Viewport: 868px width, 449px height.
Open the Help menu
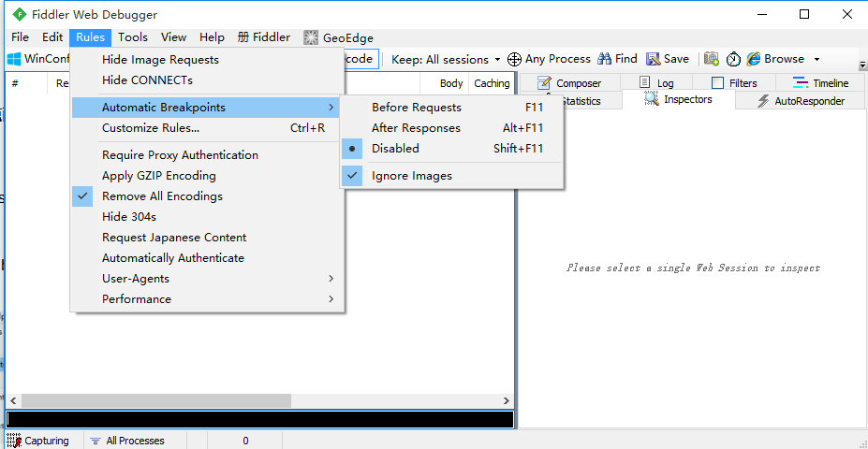coord(212,37)
